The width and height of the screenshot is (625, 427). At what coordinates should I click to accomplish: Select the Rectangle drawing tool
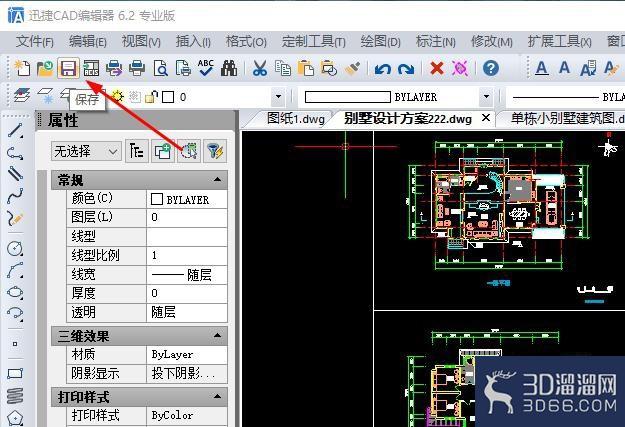point(15,374)
